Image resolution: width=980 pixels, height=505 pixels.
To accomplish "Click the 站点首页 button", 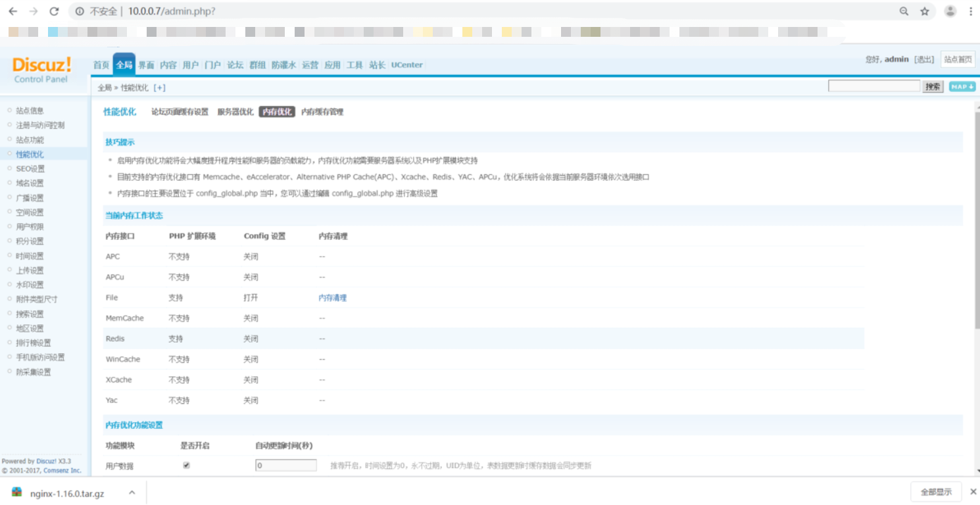I will click(x=958, y=59).
